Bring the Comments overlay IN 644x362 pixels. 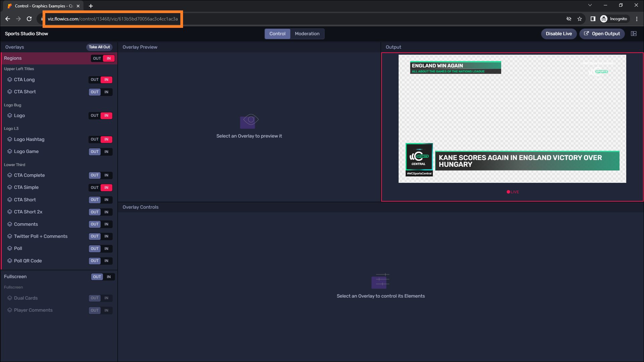[x=106, y=224]
